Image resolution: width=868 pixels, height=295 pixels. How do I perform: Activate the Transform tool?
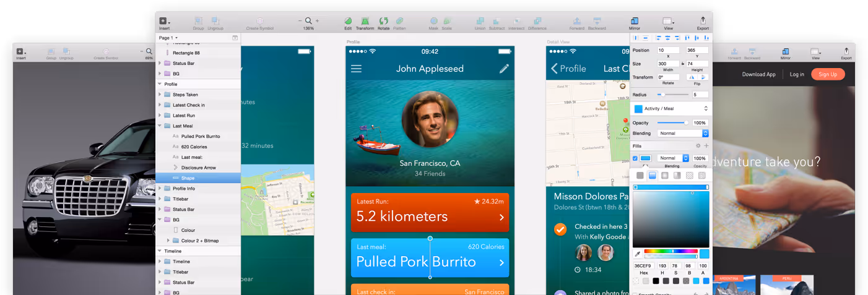pyautogui.click(x=365, y=24)
